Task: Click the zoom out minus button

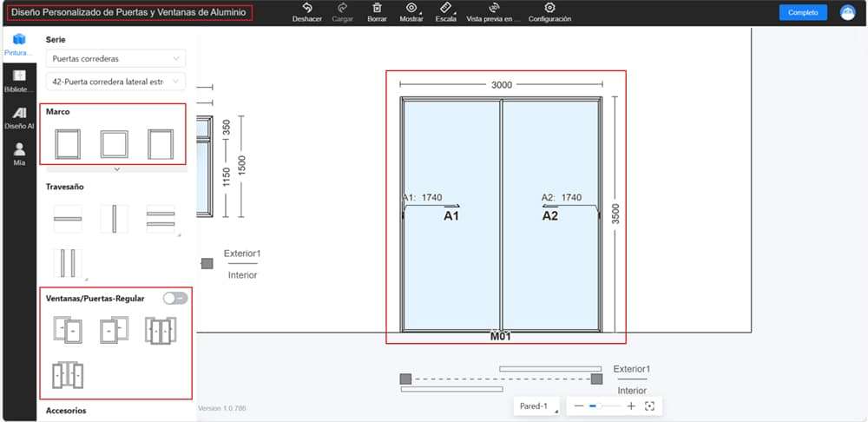Action: [578, 406]
